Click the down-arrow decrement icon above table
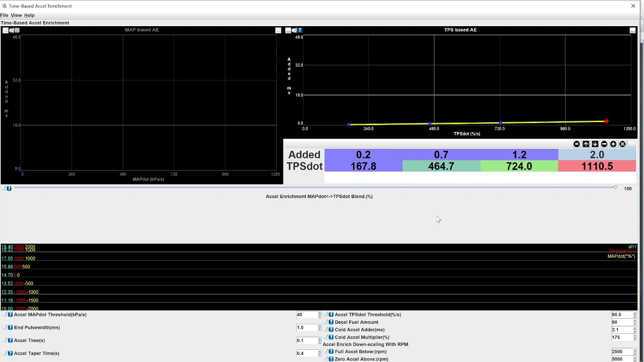644x362 pixels. [595, 144]
